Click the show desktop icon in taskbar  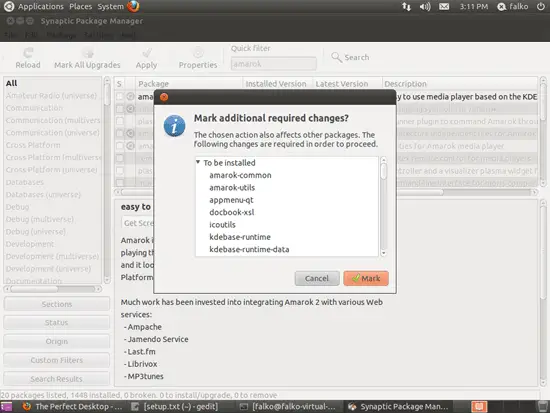[6, 407]
